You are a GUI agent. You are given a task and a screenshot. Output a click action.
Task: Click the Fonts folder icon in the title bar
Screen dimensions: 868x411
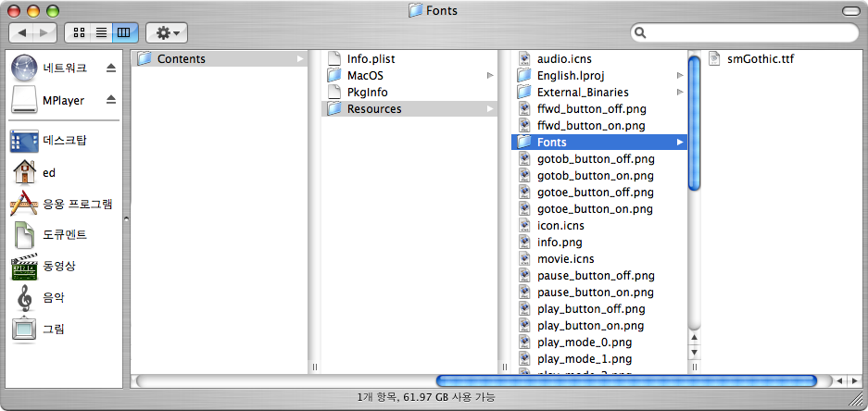coord(415,10)
